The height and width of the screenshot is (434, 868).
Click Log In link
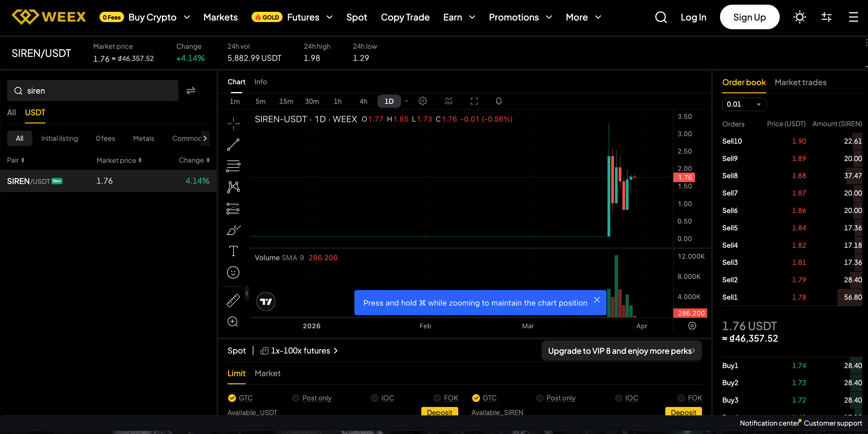coord(693,17)
